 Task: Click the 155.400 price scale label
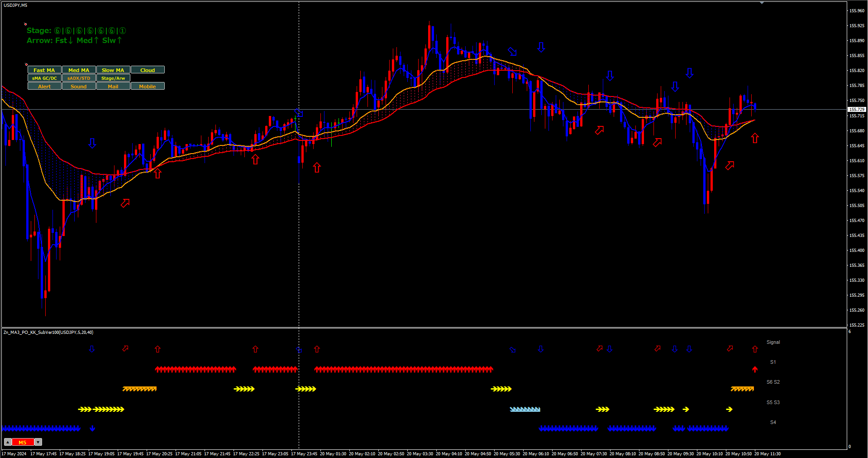pyautogui.click(x=857, y=250)
